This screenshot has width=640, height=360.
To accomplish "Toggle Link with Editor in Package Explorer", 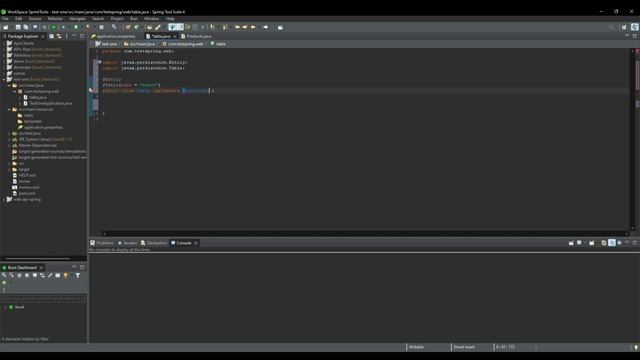I will 59,36.
